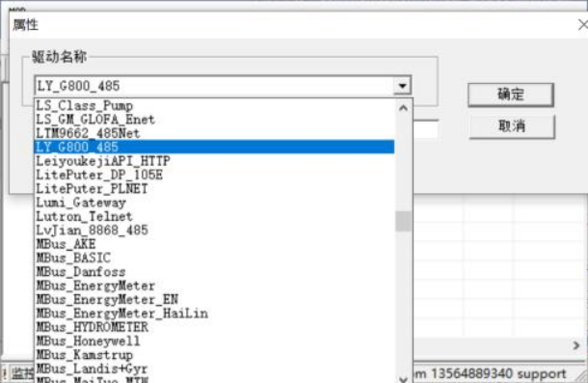Click the list scrollbar down arrow

click(404, 378)
